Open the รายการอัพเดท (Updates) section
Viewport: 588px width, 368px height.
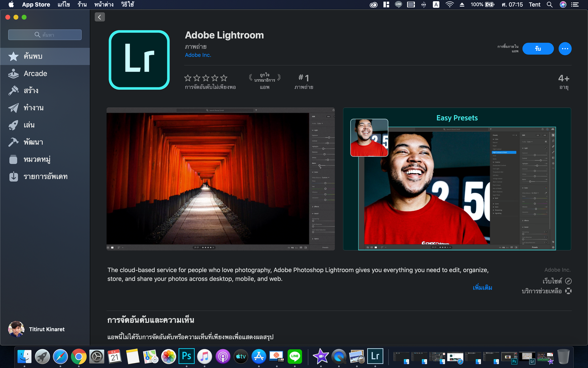pos(46,177)
